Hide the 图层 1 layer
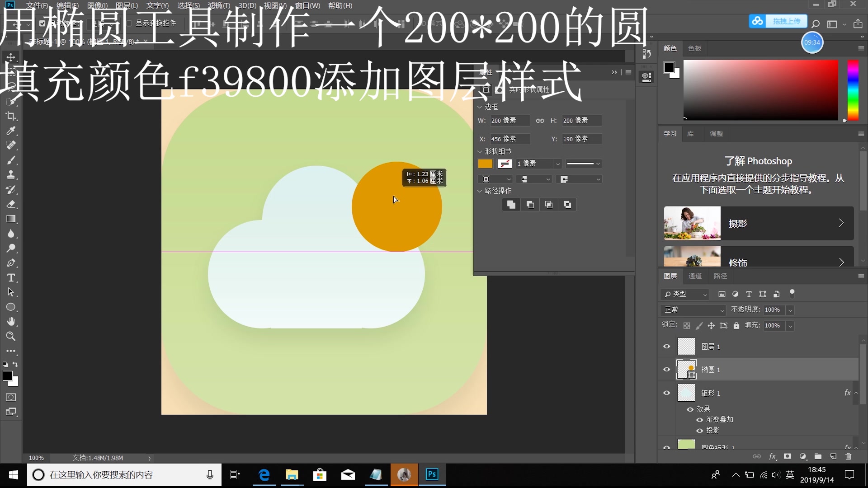Screen dimensions: 868x488 click(x=666, y=347)
